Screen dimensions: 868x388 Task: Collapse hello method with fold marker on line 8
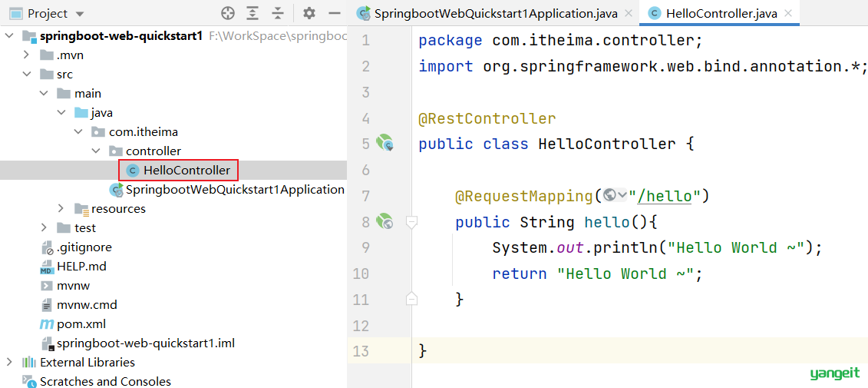411,222
